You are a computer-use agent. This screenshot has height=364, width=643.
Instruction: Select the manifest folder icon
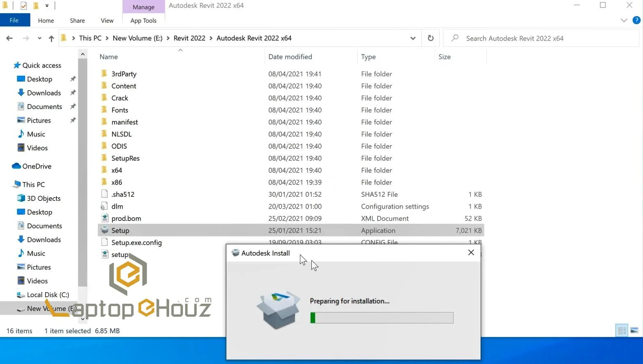point(104,122)
